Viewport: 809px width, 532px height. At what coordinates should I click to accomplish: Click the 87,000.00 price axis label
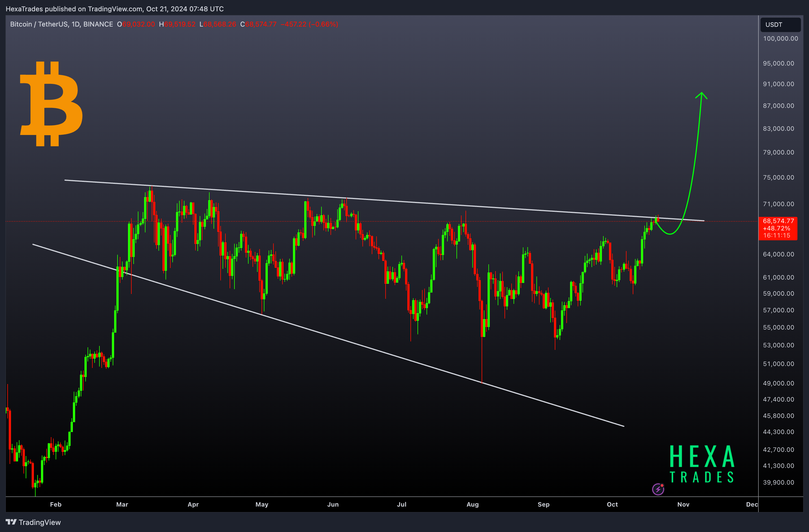[x=778, y=106]
